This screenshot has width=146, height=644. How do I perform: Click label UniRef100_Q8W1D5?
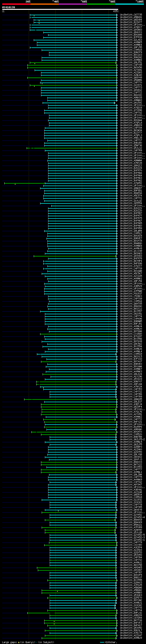click(x=131, y=399)
